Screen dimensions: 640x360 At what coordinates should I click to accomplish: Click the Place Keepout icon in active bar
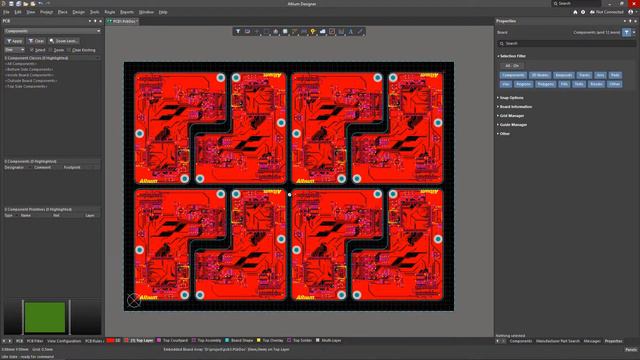tap(332, 31)
